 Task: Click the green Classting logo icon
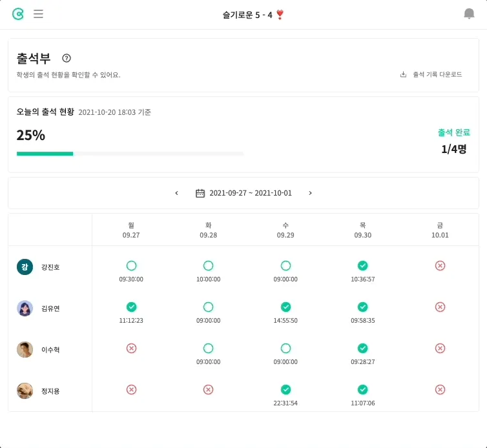tap(18, 14)
